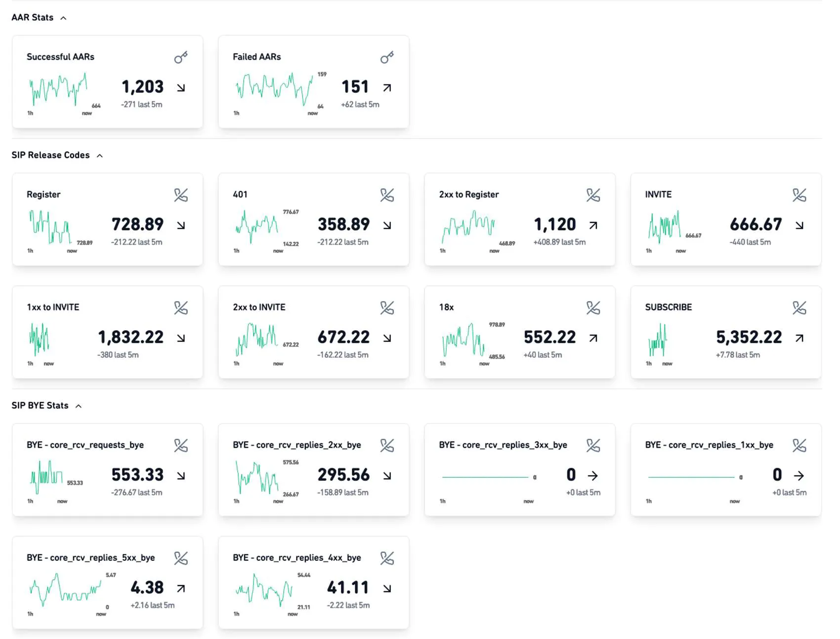Click the key icon on Successful AARs card
Image resolution: width=840 pixels, height=639 pixels.
coord(181,57)
